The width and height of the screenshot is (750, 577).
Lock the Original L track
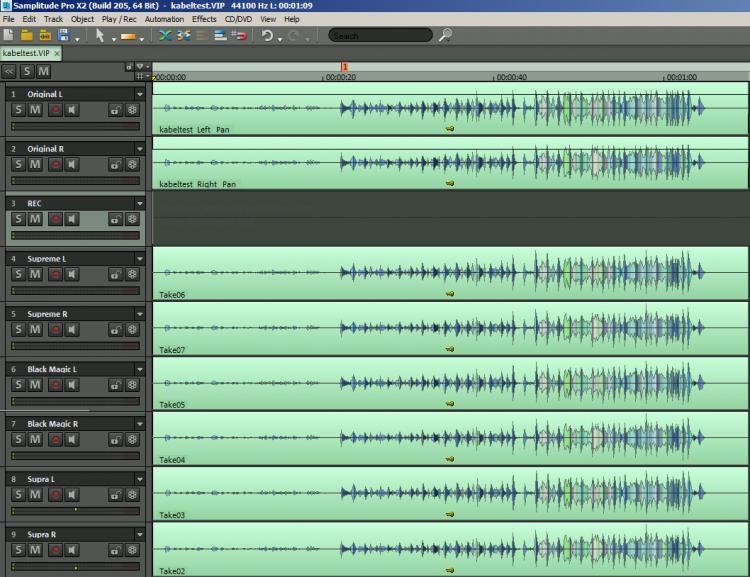tap(115, 108)
